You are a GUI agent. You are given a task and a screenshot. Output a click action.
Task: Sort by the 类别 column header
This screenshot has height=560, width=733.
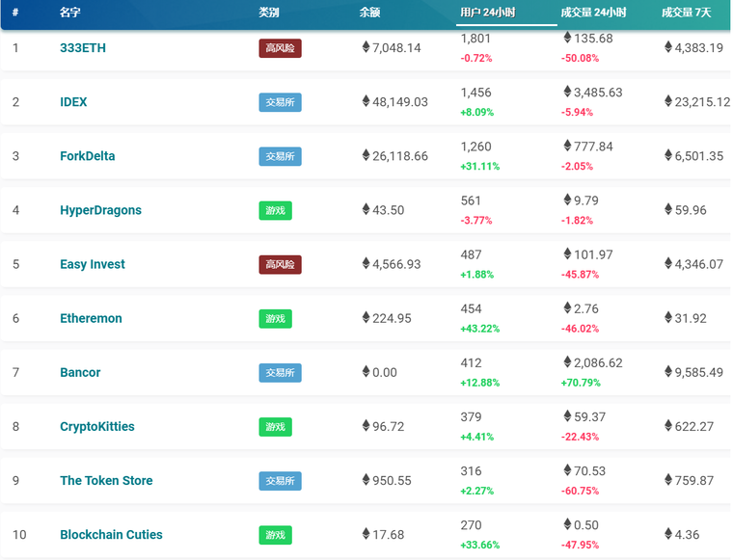pyautogui.click(x=269, y=13)
